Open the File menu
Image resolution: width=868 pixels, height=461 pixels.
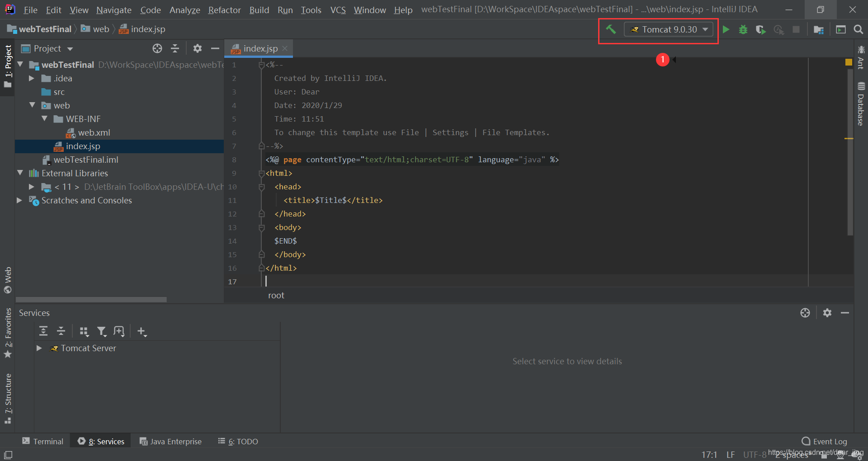30,10
